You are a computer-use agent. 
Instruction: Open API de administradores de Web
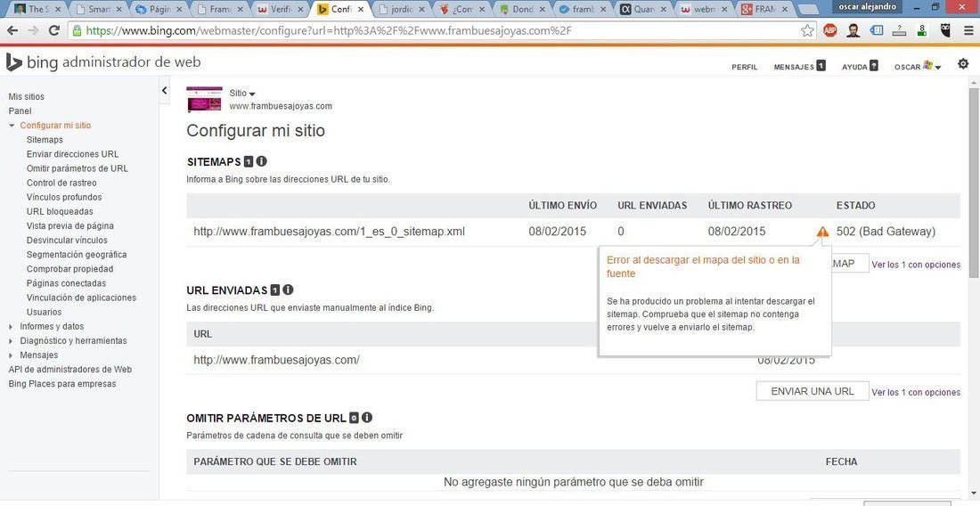point(70,370)
